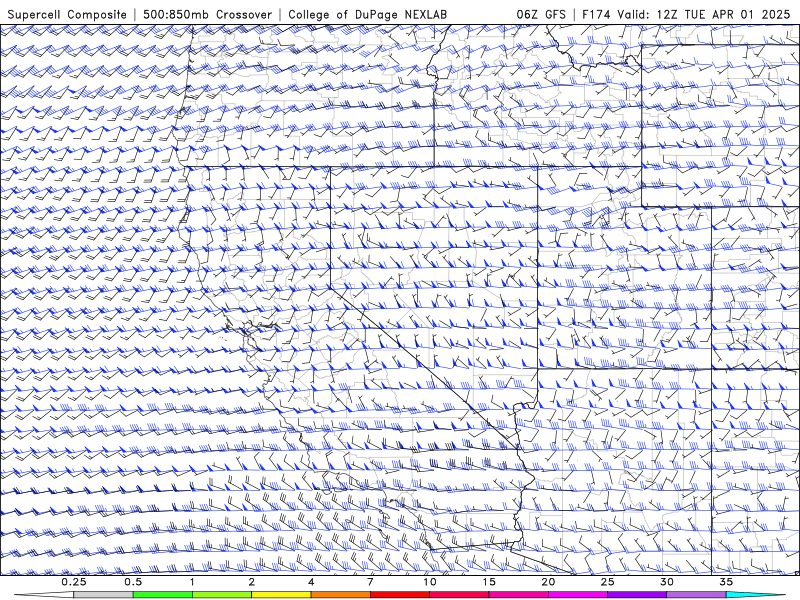Click the "4" legend value
The width and height of the screenshot is (800, 600).
311,582
